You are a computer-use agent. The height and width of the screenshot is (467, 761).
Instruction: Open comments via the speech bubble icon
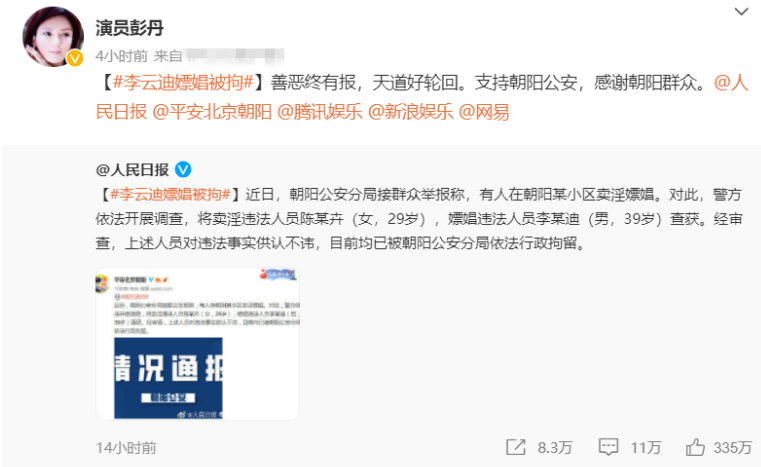click(608, 447)
